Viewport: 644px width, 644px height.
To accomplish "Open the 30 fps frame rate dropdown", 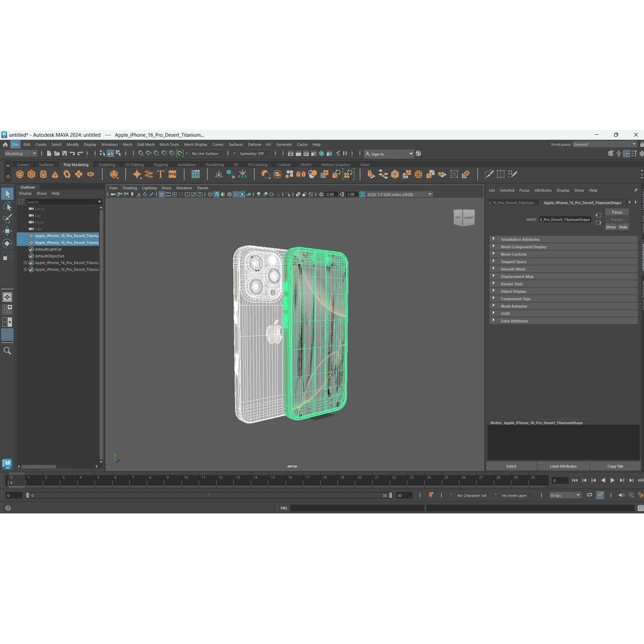I will click(565, 496).
